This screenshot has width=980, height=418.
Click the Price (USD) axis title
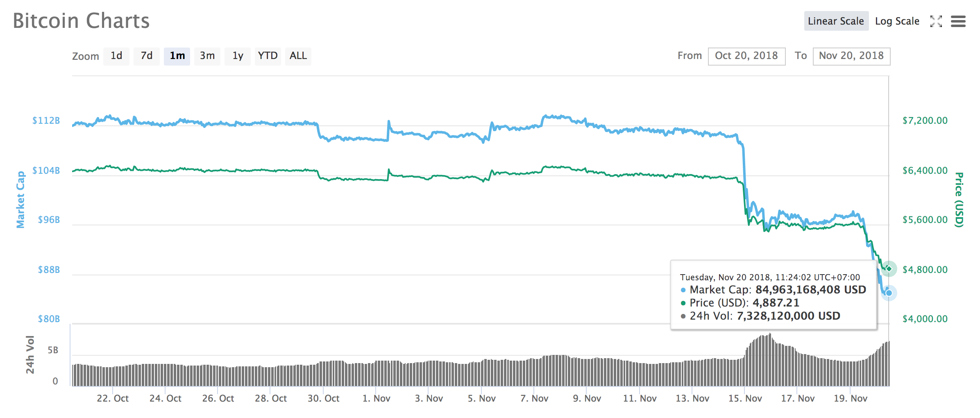tap(959, 200)
